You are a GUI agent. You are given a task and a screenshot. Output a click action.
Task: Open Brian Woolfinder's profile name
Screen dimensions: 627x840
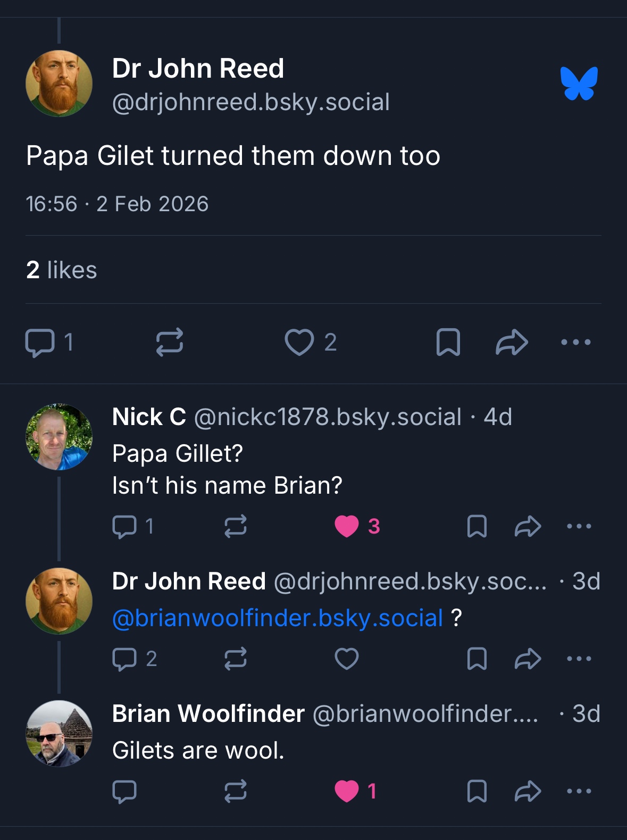208,714
